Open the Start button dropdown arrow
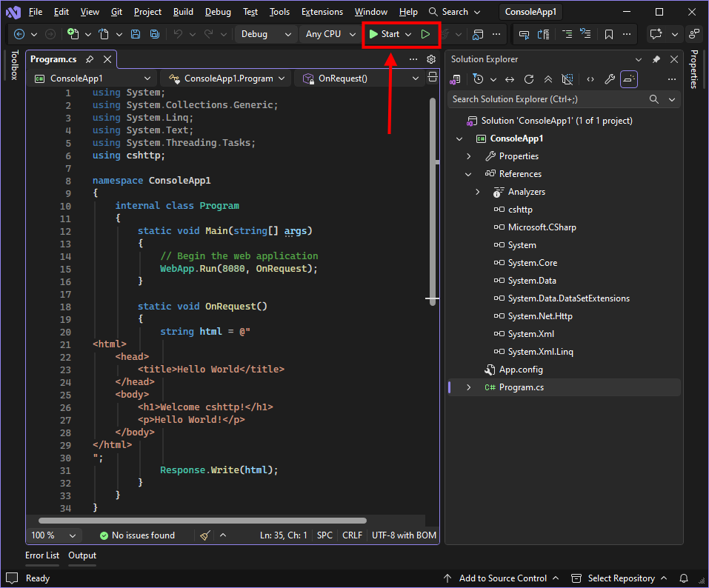The height and width of the screenshot is (588, 709). coord(408,34)
